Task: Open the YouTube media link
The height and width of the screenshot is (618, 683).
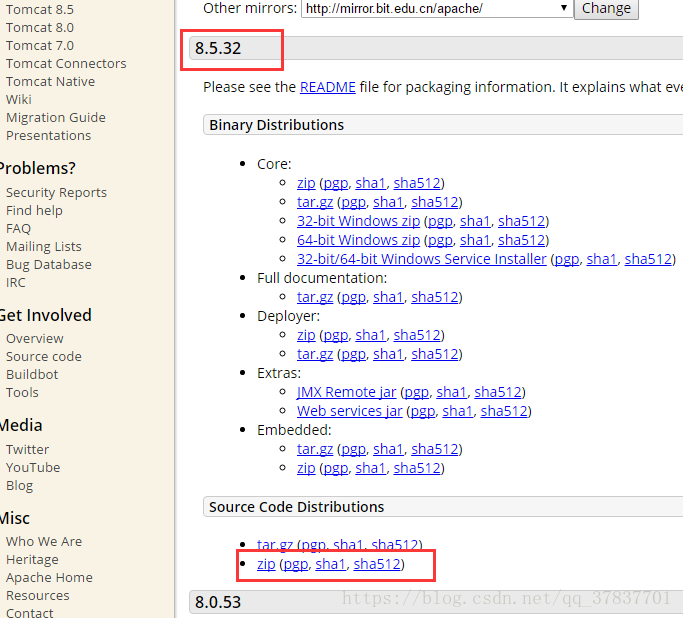Action: [33, 467]
